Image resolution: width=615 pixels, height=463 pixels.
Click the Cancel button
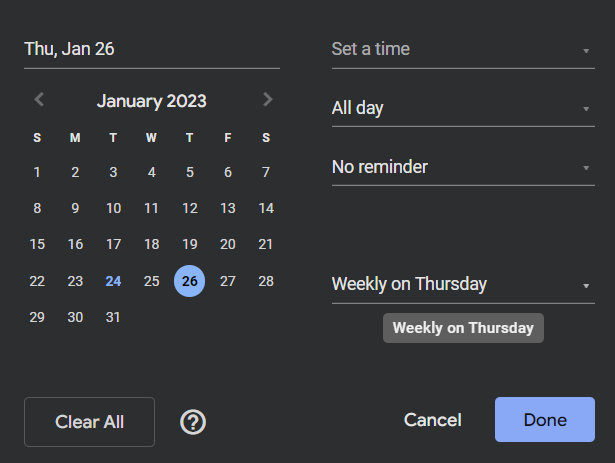[433, 420]
